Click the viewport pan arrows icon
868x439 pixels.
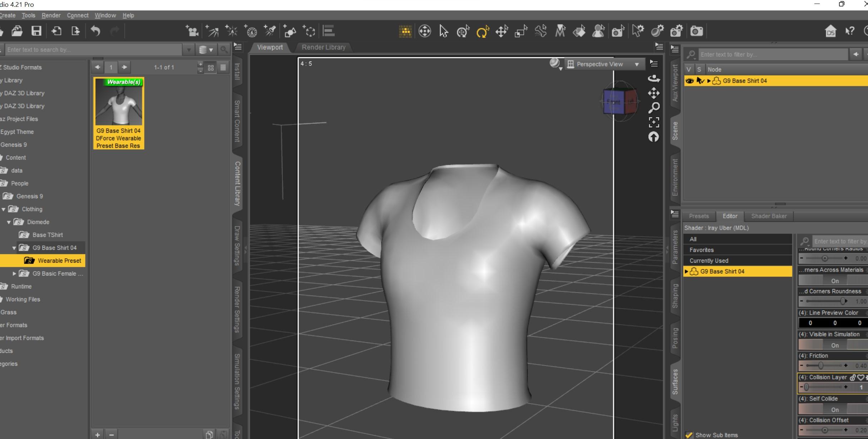pyautogui.click(x=654, y=93)
